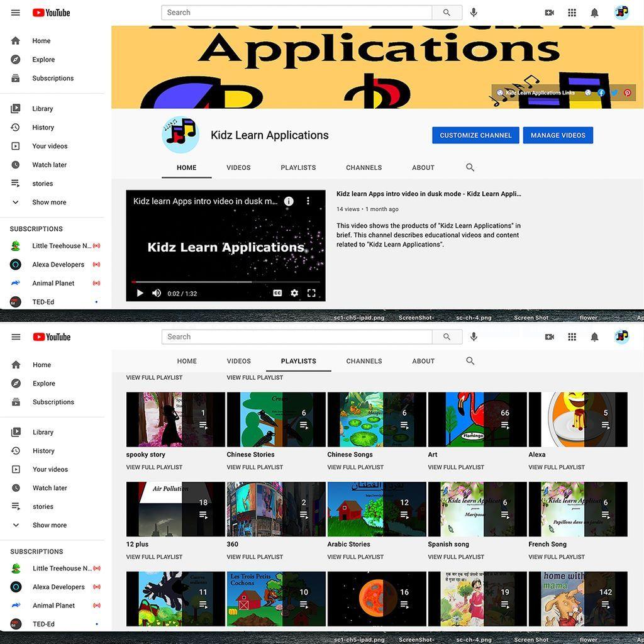View full playlist for Arabic Stories
Image resolution: width=644 pixels, height=644 pixels.
[x=355, y=557]
